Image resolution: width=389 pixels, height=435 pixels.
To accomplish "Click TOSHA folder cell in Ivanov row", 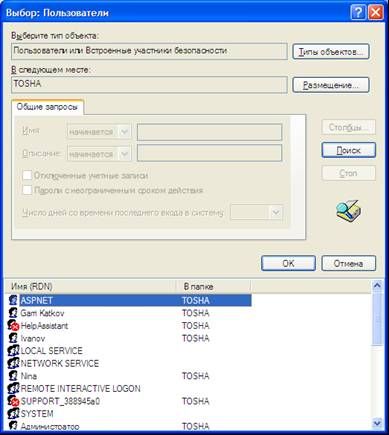I will click(x=196, y=338).
